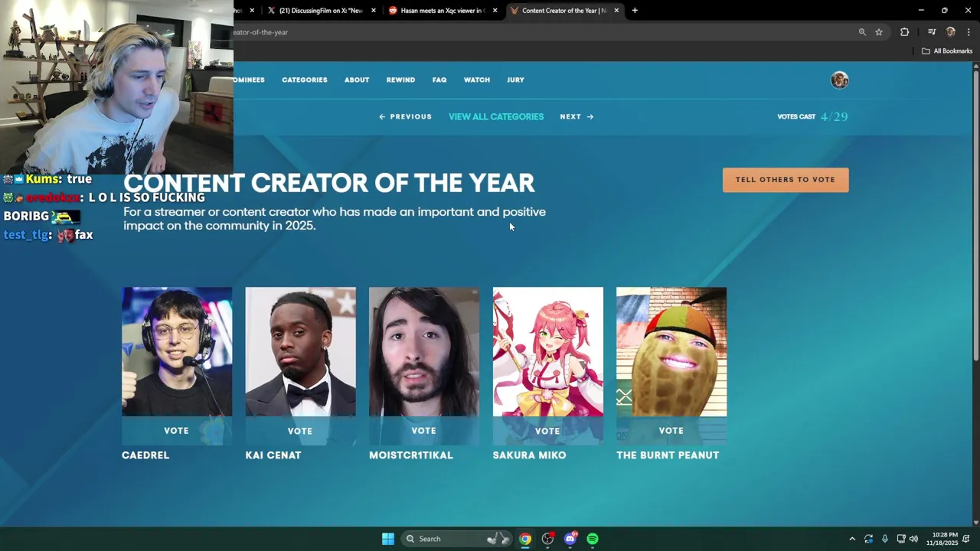The height and width of the screenshot is (551, 980).
Task: Click the Kai Cenat name label
Action: [273, 455]
